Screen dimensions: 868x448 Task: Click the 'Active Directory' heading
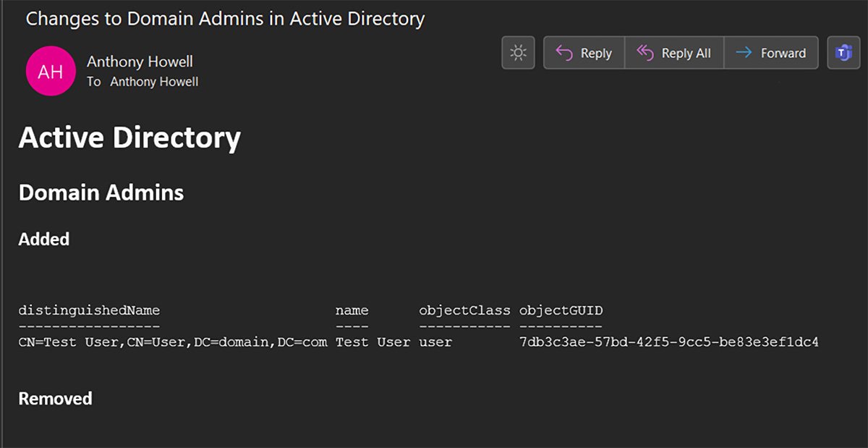click(130, 138)
